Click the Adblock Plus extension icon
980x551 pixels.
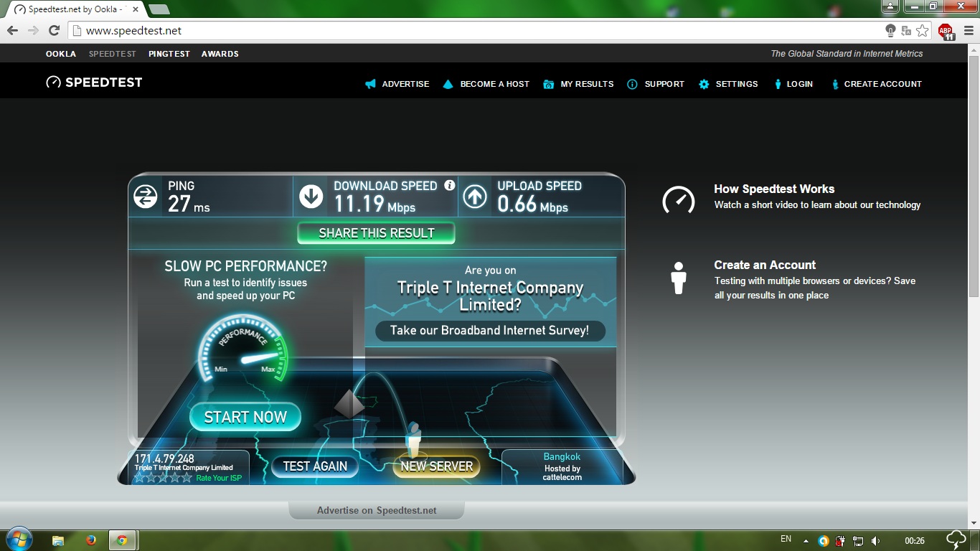click(x=946, y=30)
